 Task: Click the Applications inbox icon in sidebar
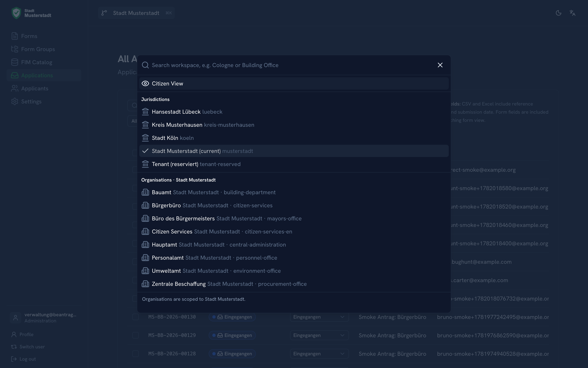point(14,75)
